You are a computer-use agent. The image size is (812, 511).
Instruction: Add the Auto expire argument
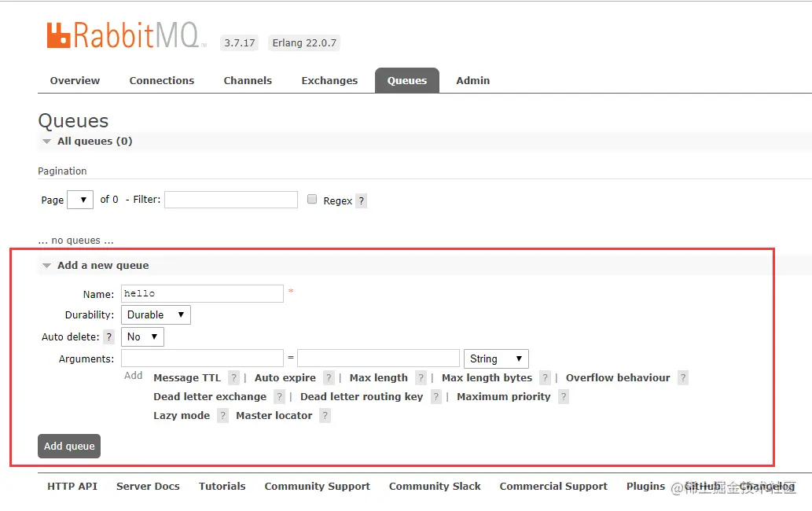[x=285, y=378]
